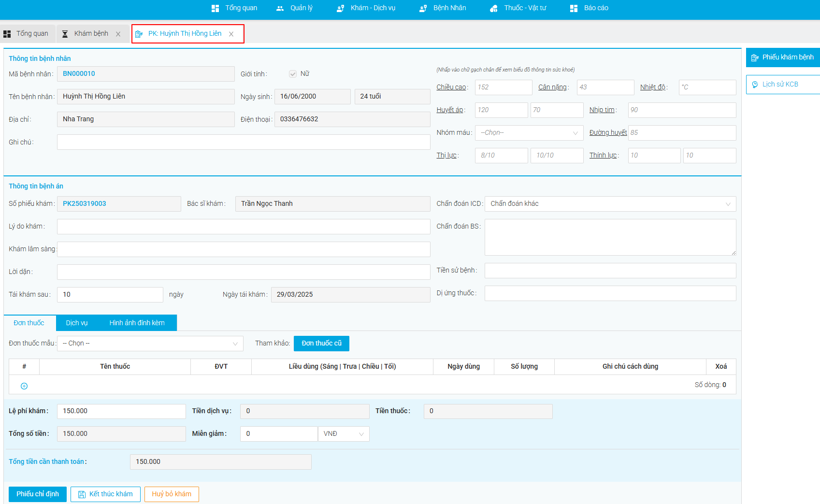Select the Đơn thuốc tab
This screenshot has width=820, height=504.
(29, 323)
